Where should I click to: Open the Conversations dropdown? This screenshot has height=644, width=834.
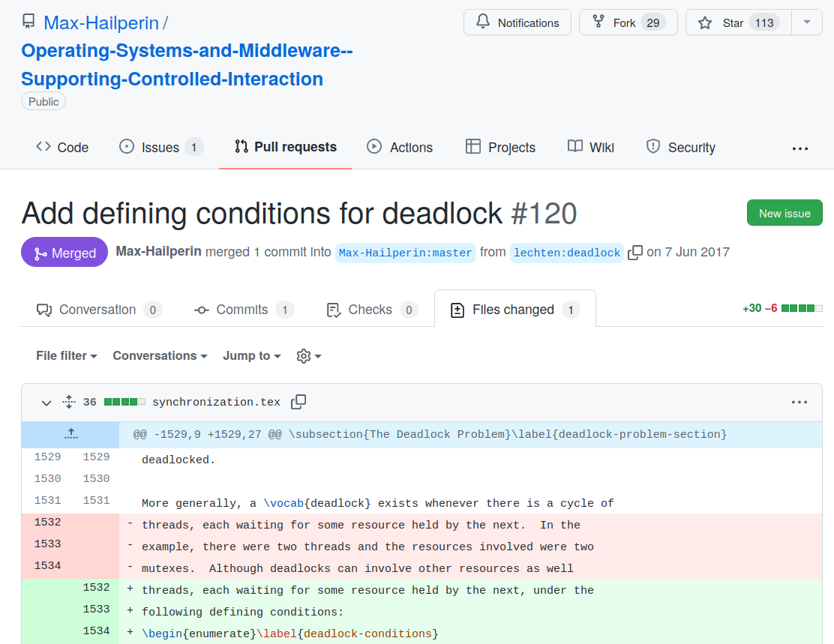click(x=160, y=356)
